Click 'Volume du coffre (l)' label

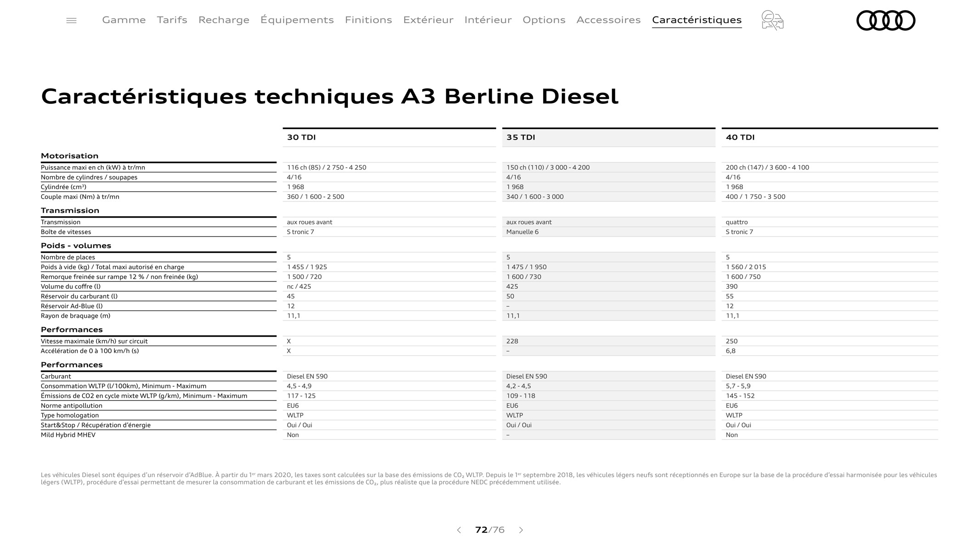(x=71, y=287)
